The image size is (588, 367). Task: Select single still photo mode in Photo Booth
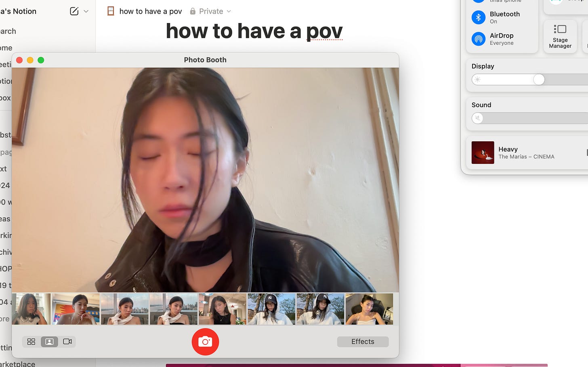click(49, 342)
